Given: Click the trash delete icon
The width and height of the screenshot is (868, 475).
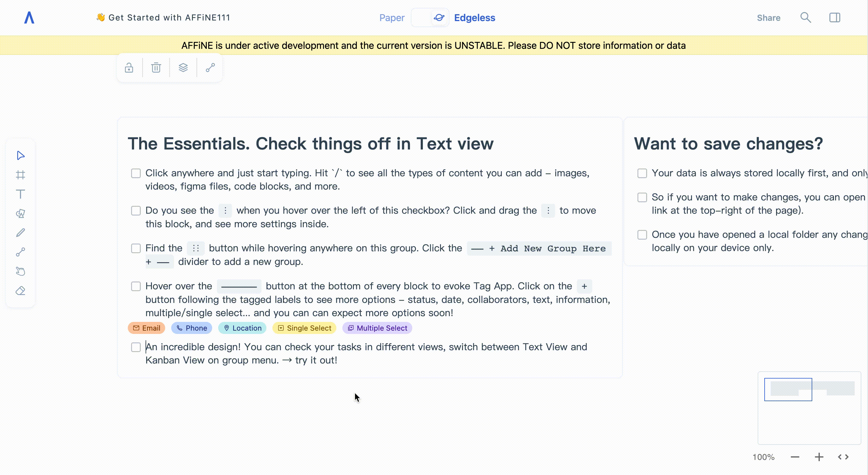Looking at the screenshot, I should (156, 68).
